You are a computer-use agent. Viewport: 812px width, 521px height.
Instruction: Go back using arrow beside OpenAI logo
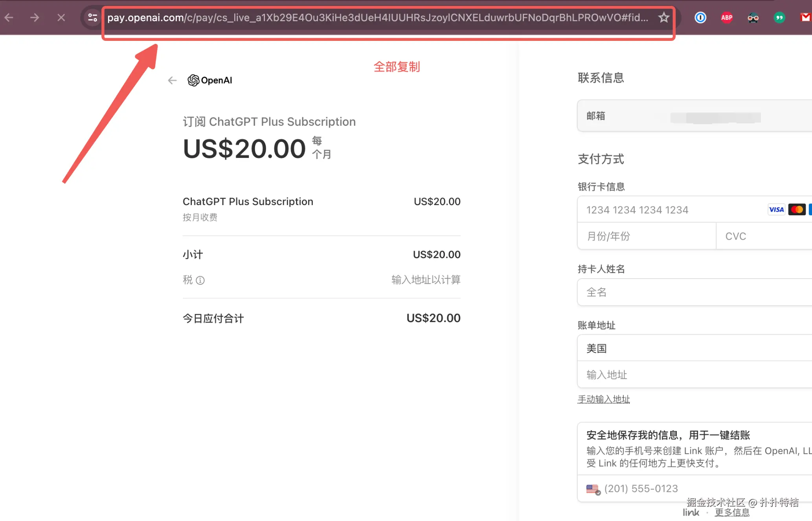coord(172,81)
